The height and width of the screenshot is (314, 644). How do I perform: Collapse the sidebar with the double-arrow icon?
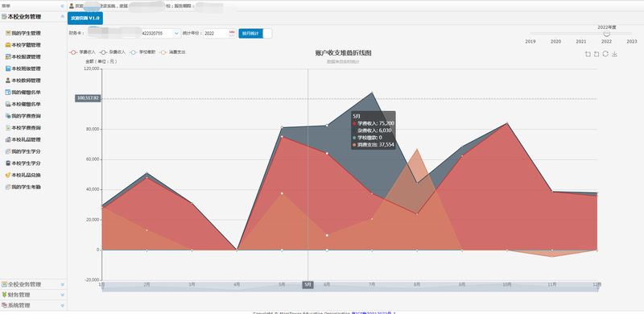pyautogui.click(x=63, y=6)
